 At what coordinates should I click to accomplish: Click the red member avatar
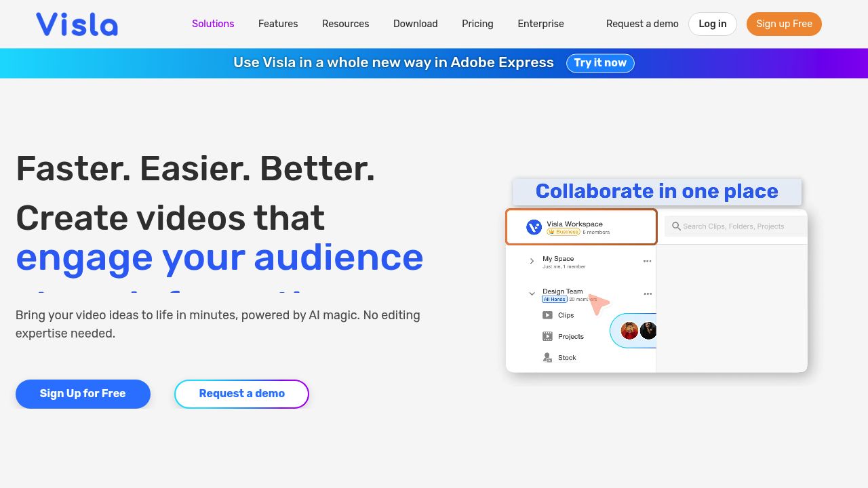coord(629,331)
